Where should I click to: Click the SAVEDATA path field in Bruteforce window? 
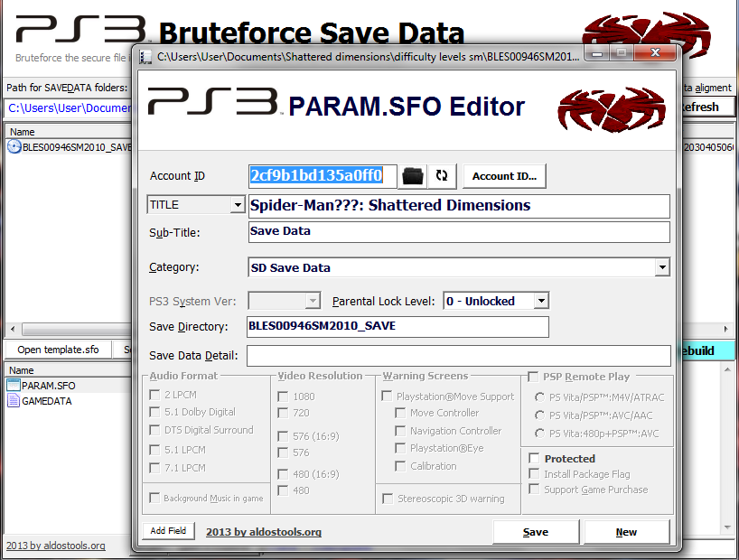[x=69, y=108]
